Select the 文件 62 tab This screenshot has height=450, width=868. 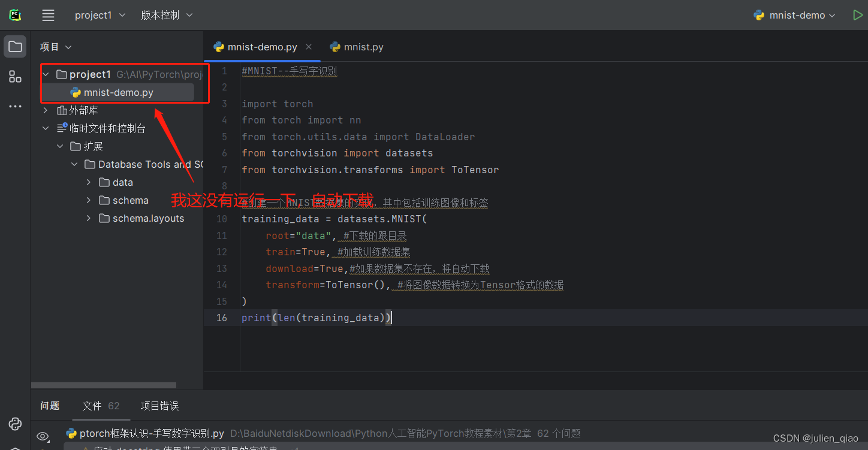tap(101, 406)
